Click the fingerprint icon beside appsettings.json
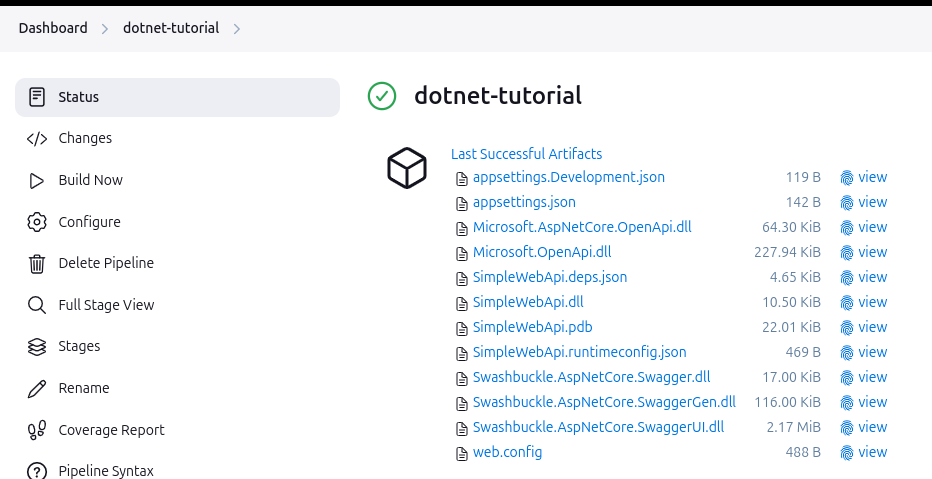The height and width of the screenshot is (479, 932). coord(847,202)
